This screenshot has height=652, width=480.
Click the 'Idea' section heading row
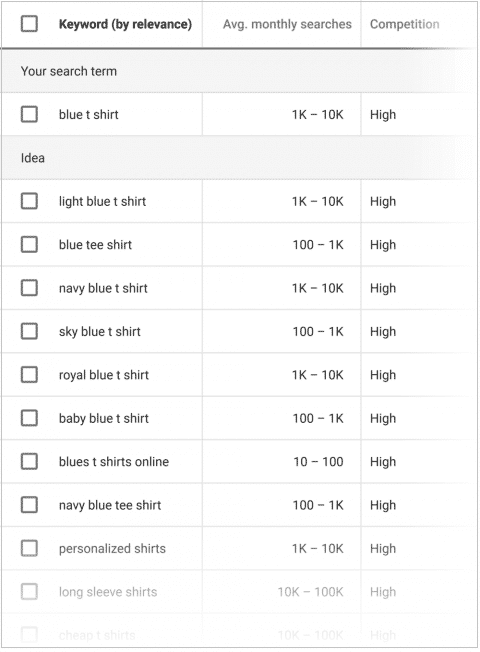239,158
